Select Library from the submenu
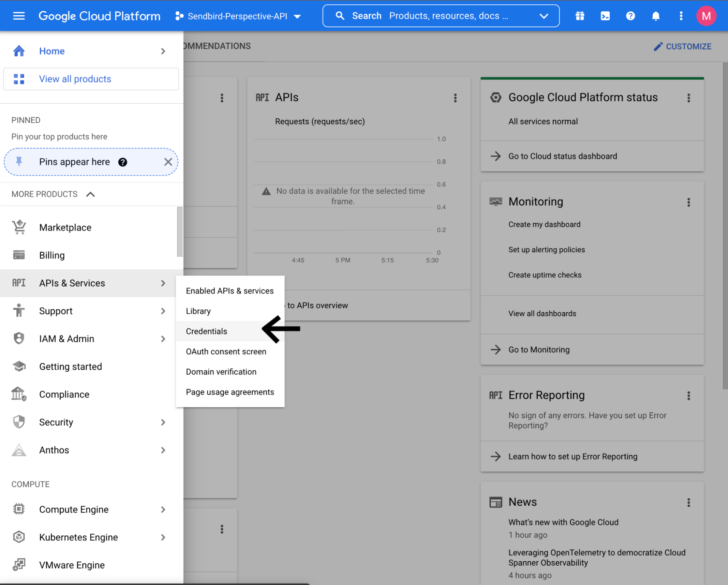The image size is (728, 585). point(230,311)
